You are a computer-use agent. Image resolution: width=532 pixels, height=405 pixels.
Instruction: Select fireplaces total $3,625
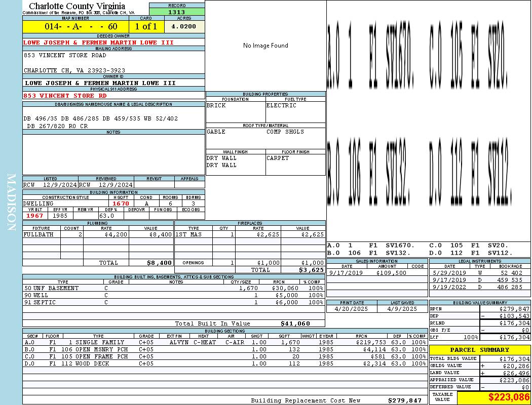click(x=311, y=270)
